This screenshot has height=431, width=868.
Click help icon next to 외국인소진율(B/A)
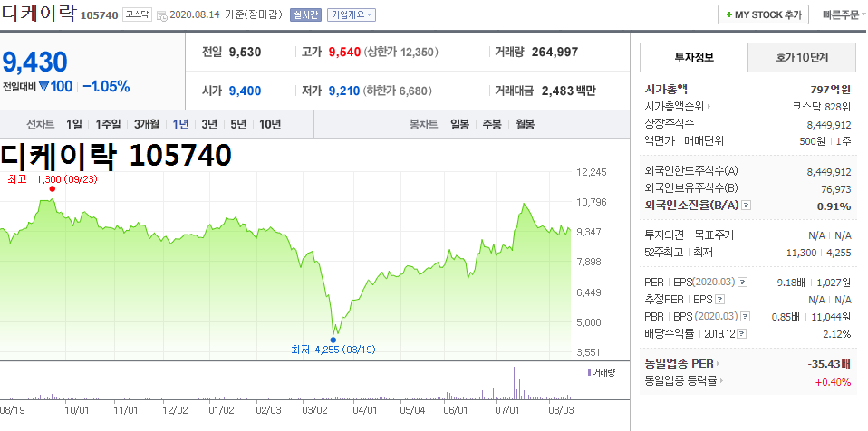pyautogui.click(x=747, y=206)
